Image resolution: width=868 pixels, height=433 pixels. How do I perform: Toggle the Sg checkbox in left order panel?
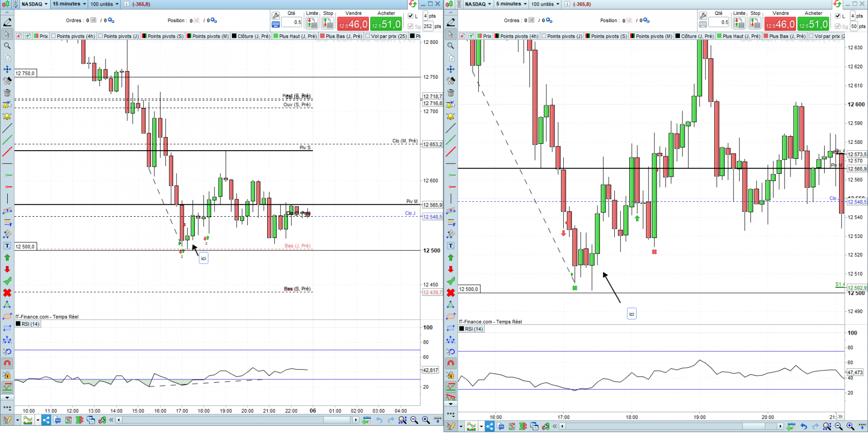click(x=410, y=27)
